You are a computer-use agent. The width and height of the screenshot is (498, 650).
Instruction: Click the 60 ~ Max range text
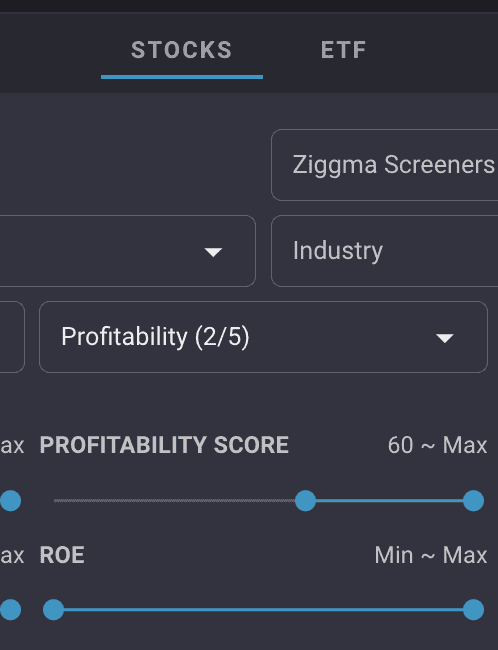tap(437, 445)
